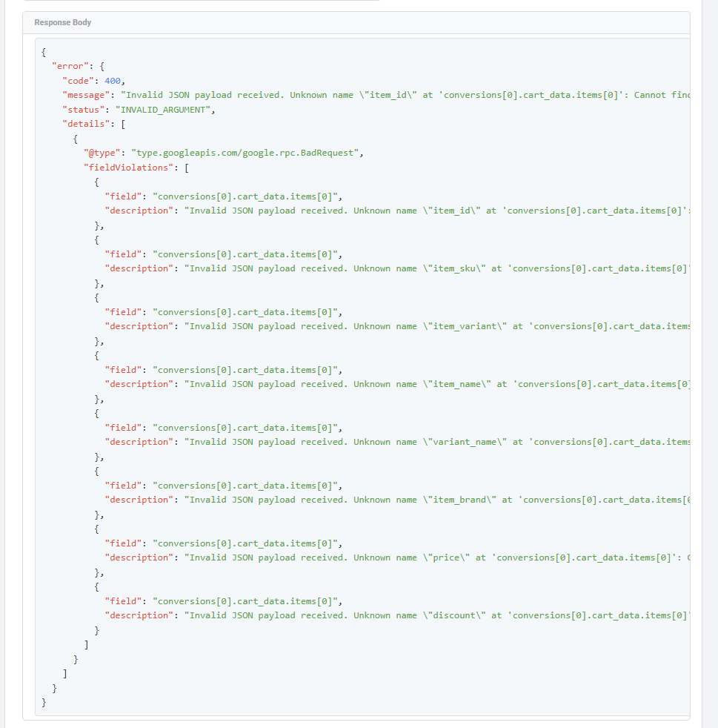Click the description mentioning variant_name

pos(436,442)
